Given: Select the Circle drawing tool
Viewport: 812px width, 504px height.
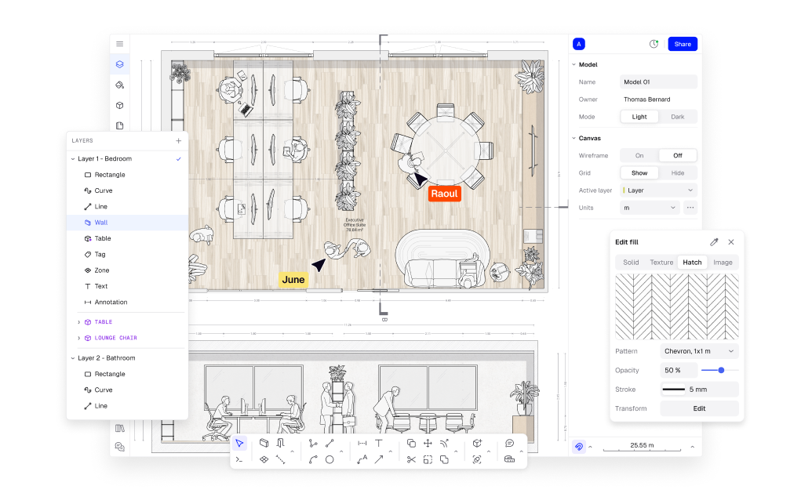Looking at the screenshot, I should (330, 460).
